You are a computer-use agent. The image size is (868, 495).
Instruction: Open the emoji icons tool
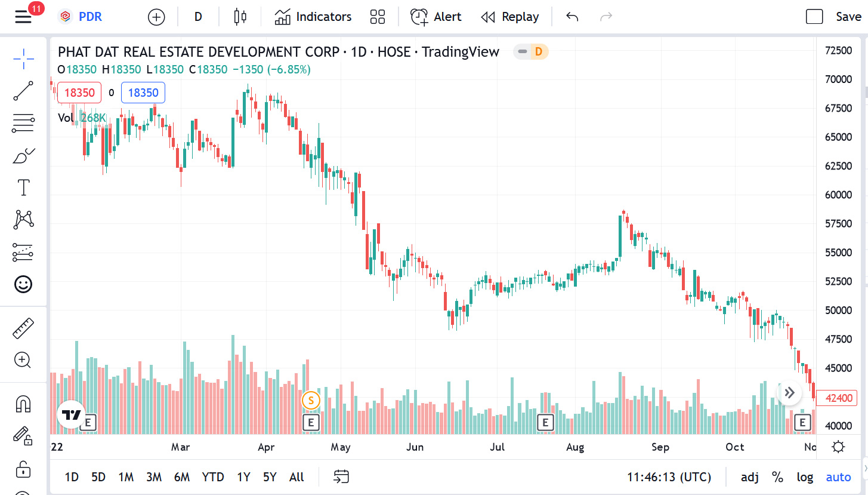click(x=23, y=284)
